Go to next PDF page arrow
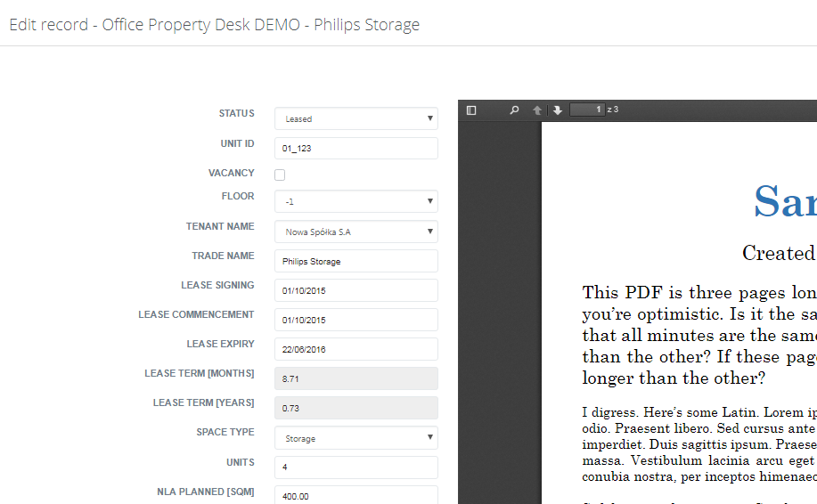The image size is (817, 504). (x=558, y=110)
